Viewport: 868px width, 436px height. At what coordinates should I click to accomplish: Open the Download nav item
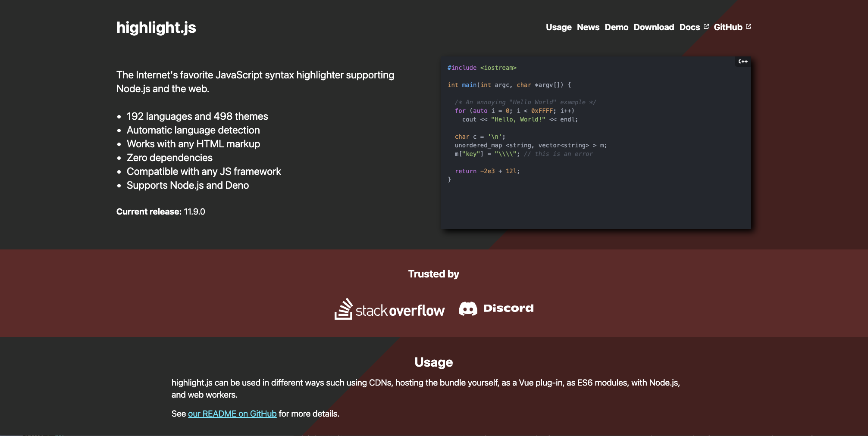tap(654, 27)
